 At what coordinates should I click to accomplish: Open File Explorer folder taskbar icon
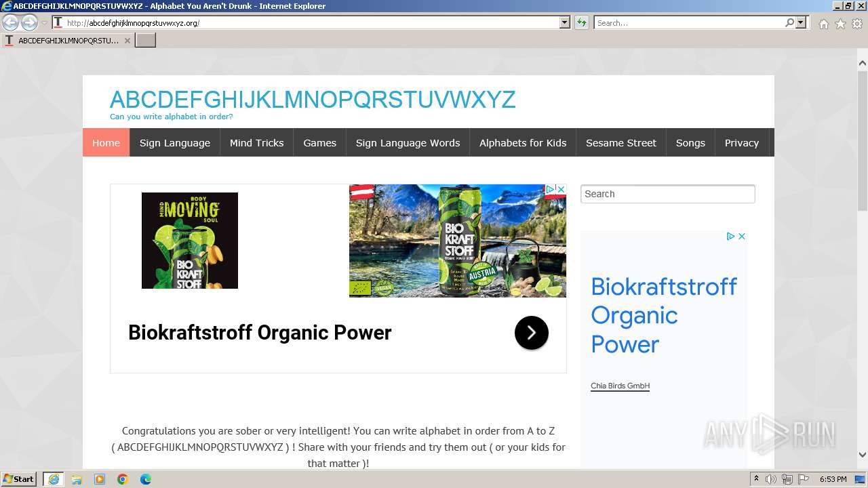point(77,479)
